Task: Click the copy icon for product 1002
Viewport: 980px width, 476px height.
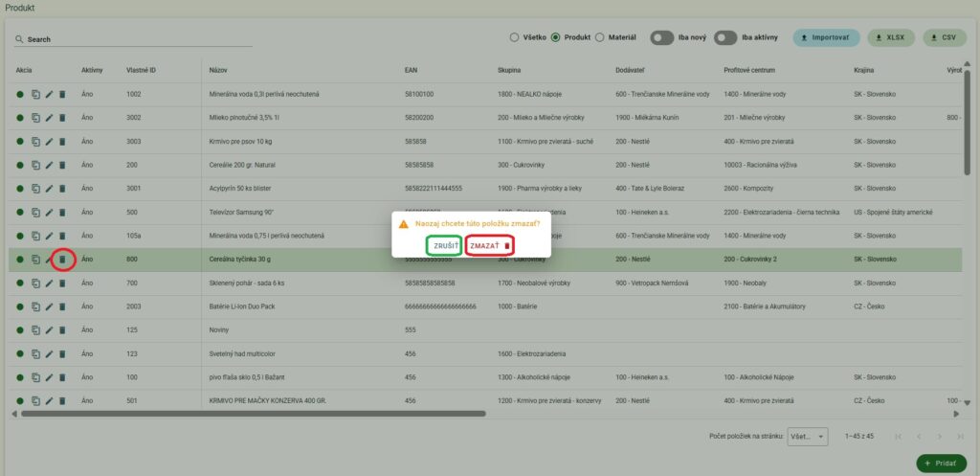Action: point(35,95)
